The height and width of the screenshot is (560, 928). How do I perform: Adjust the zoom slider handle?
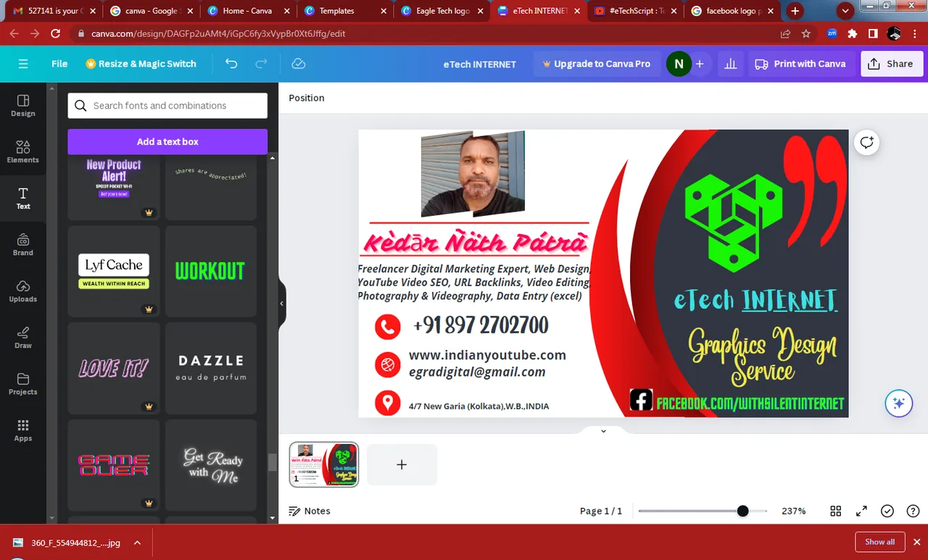pos(742,511)
